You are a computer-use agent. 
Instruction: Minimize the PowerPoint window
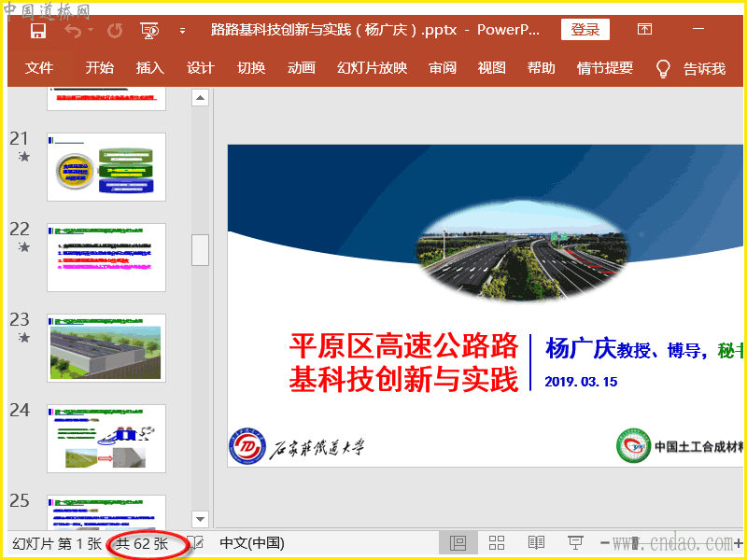click(x=698, y=29)
